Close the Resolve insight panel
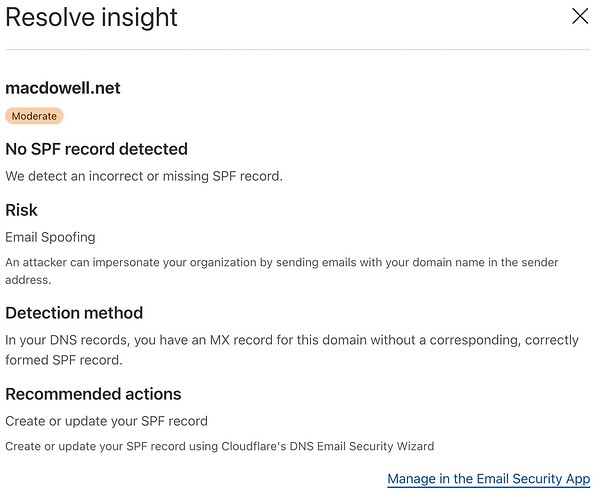 tap(580, 16)
